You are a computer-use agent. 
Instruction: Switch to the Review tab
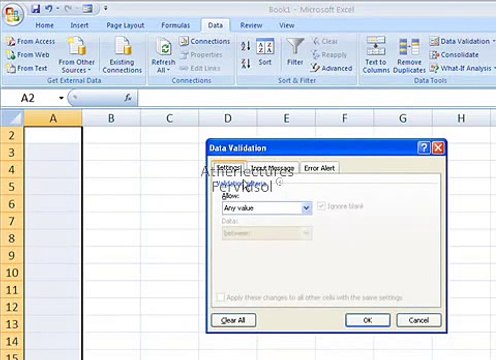251,25
